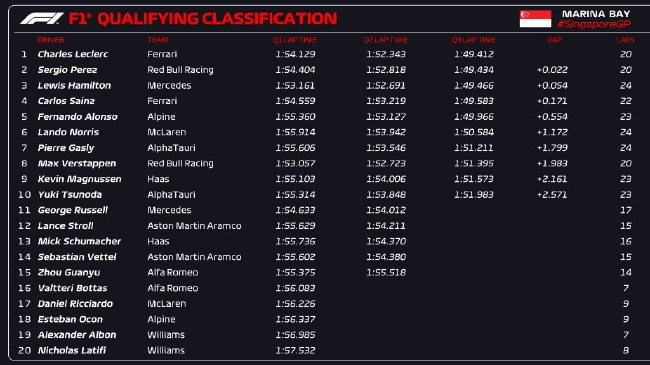Click Leclerc's Q3 time 1:49.412
Screen dimensions: 650x365
474,54
